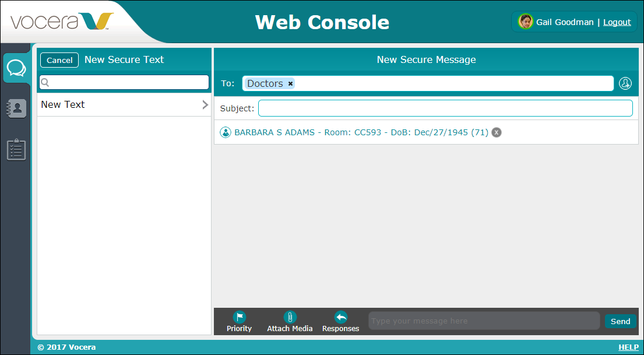This screenshot has height=355, width=644.
Task: Open Barbara S Adams patient details
Action: point(361,132)
